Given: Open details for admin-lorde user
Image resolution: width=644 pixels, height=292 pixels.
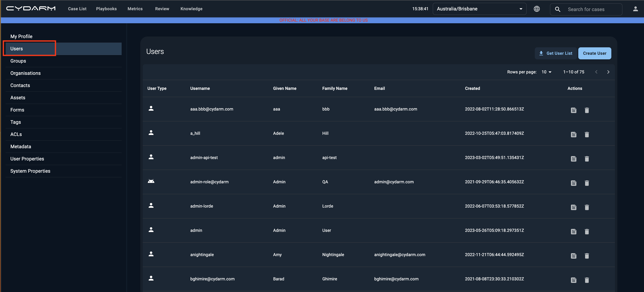Looking at the screenshot, I should point(573,207).
